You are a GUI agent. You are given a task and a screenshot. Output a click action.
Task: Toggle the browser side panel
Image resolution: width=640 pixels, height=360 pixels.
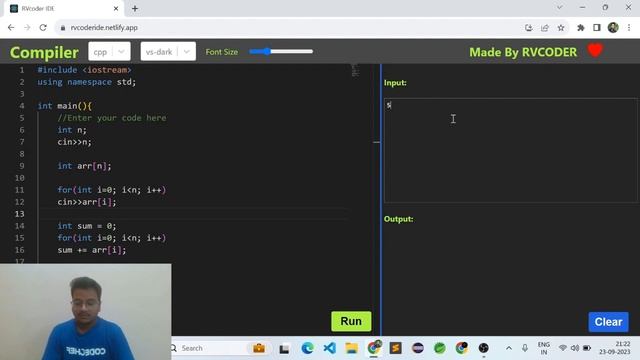point(597,28)
